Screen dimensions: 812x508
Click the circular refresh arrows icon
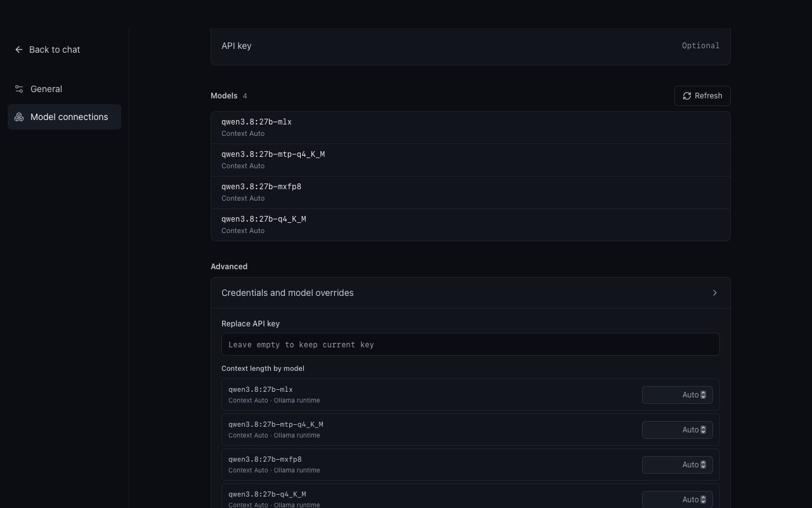tap(686, 96)
